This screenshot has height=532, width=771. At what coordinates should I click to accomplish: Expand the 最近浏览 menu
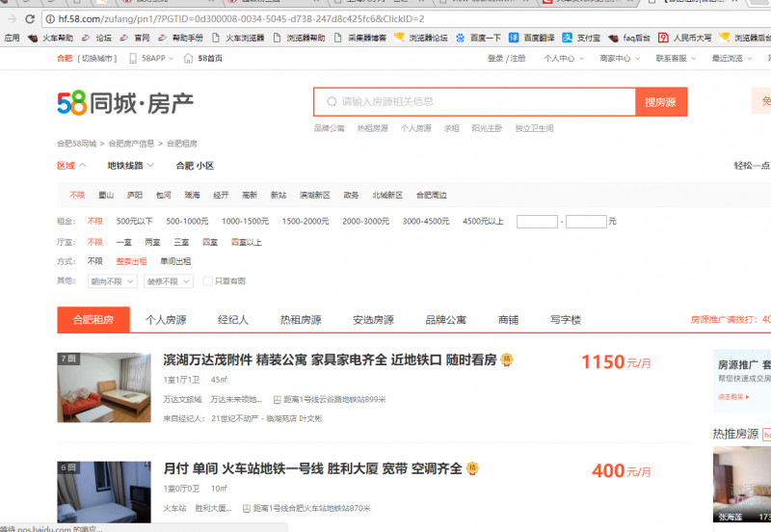click(x=731, y=59)
